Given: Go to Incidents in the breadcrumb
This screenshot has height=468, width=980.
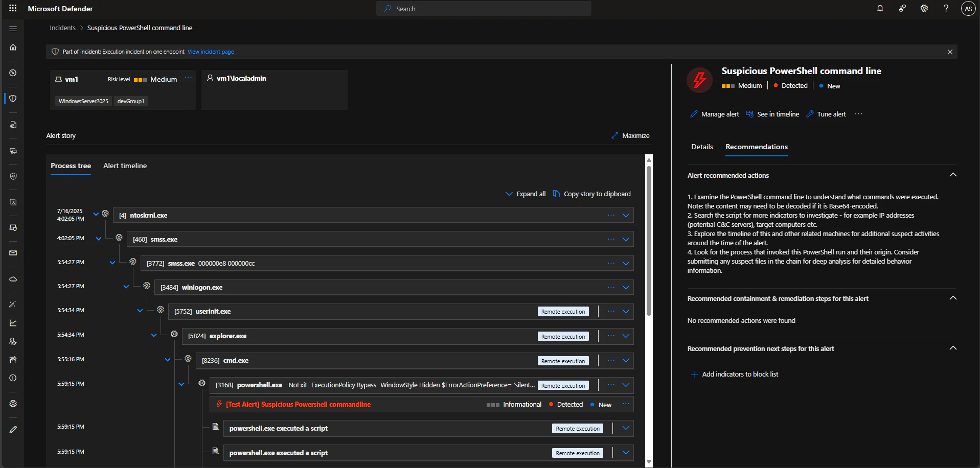Looking at the screenshot, I should point(62,28).
